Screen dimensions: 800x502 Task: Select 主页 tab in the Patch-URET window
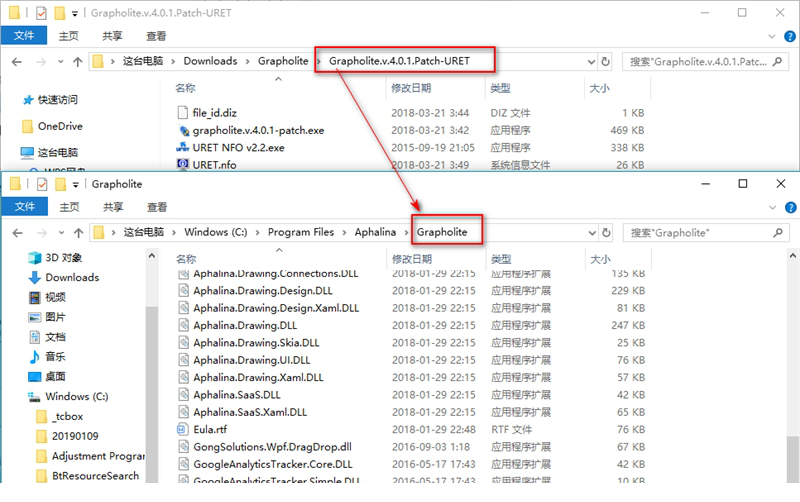tap(68, 36)
